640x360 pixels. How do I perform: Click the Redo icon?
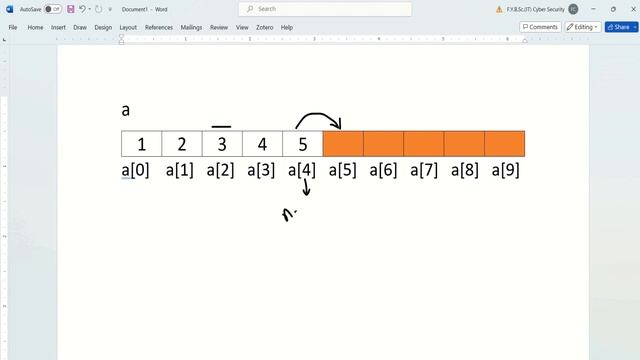coord(98,9)
